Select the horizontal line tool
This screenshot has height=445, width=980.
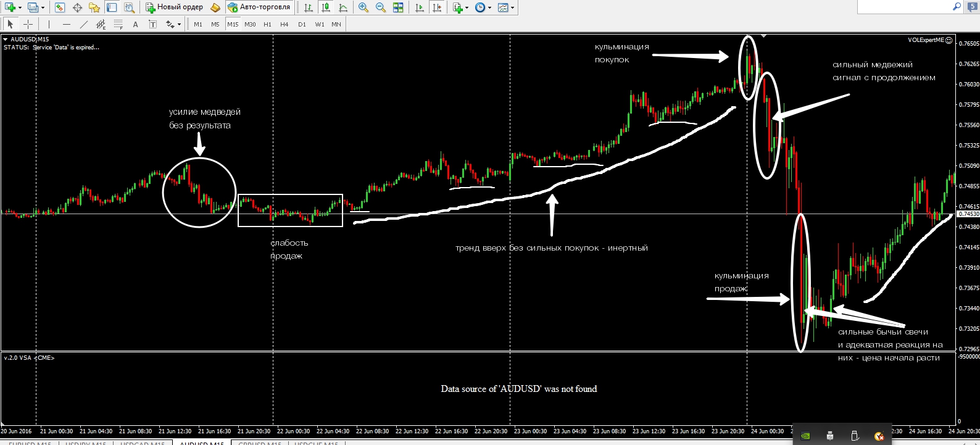pyautogui.click(x=66, y=24)
